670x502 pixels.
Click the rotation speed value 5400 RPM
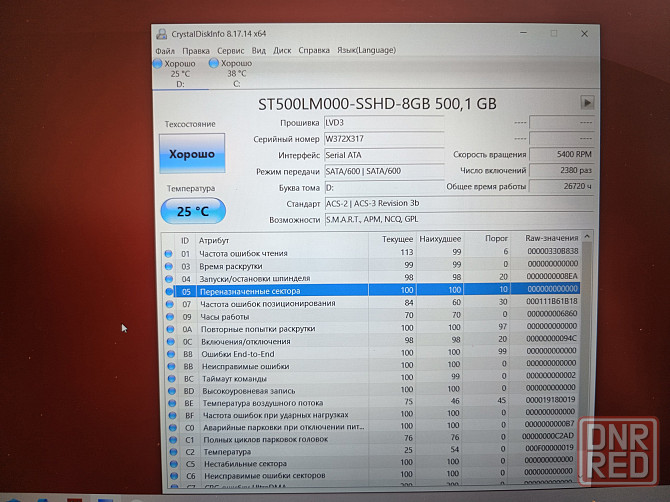click(561, 154)
